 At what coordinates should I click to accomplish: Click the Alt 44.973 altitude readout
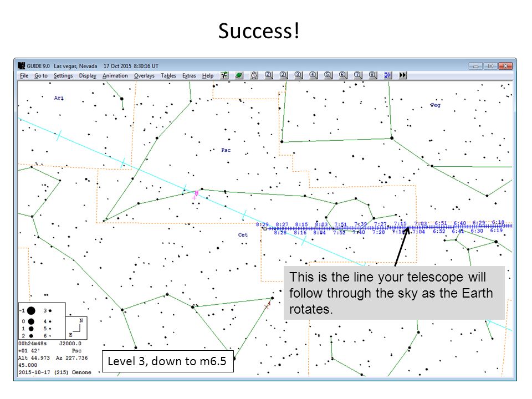click(x=34, y=358)
